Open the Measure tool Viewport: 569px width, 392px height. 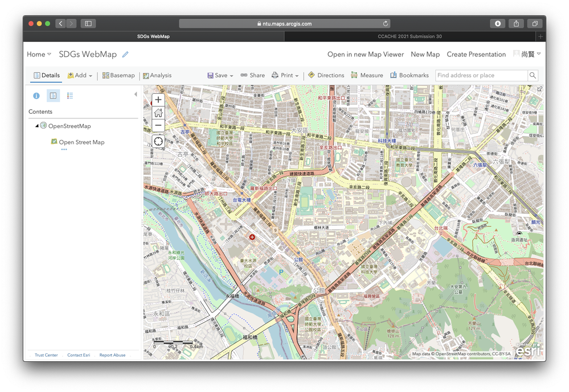click(367, 75)
